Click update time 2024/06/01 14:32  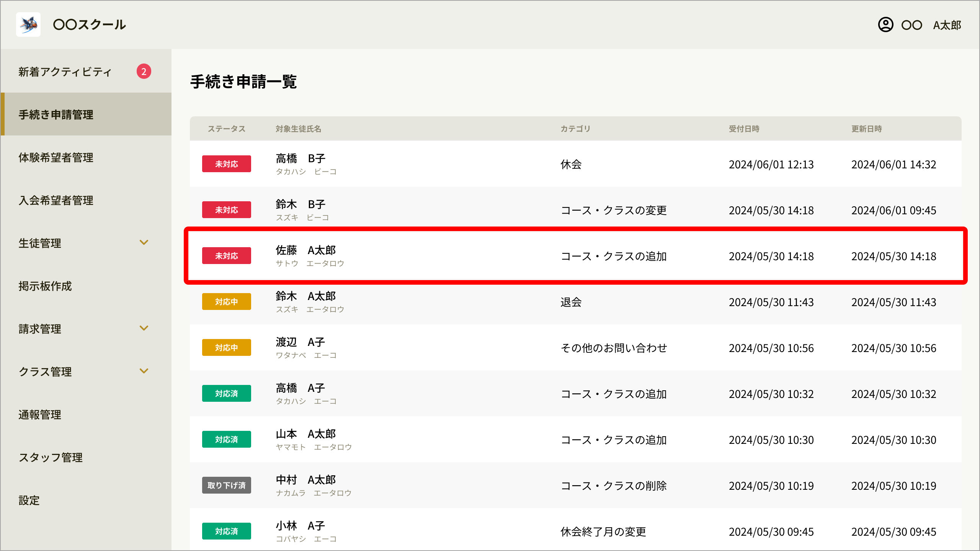(x=894, y=165)
